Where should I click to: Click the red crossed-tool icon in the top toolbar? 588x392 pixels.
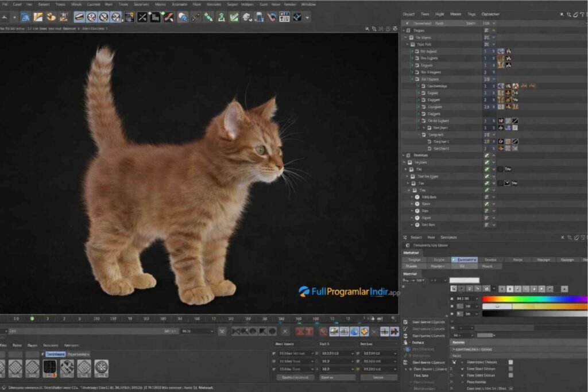168,17
